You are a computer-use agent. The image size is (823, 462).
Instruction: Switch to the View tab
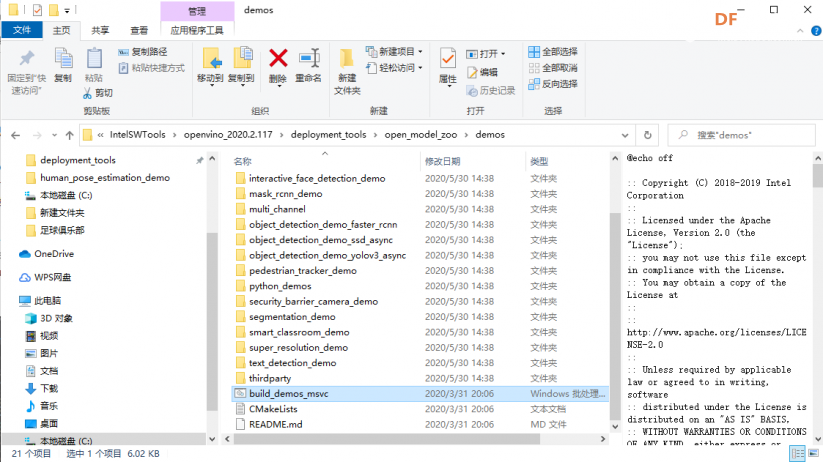point(139,30)
